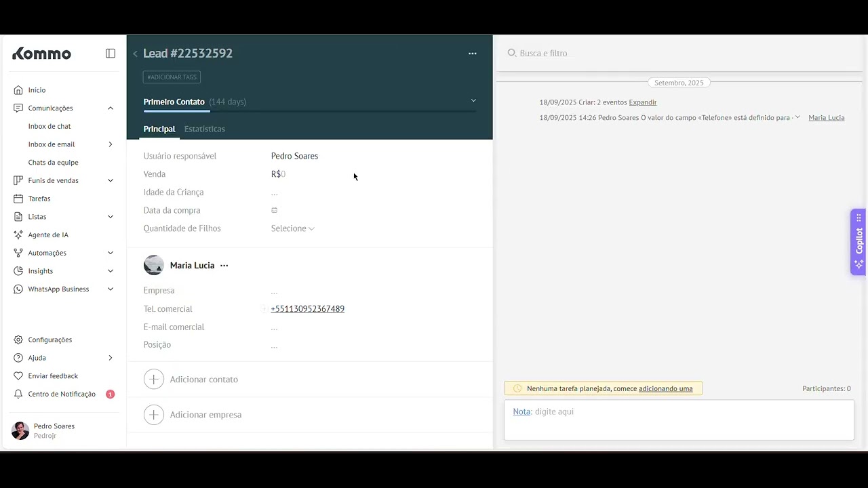Expand the Insights chevron

(111, 271)
